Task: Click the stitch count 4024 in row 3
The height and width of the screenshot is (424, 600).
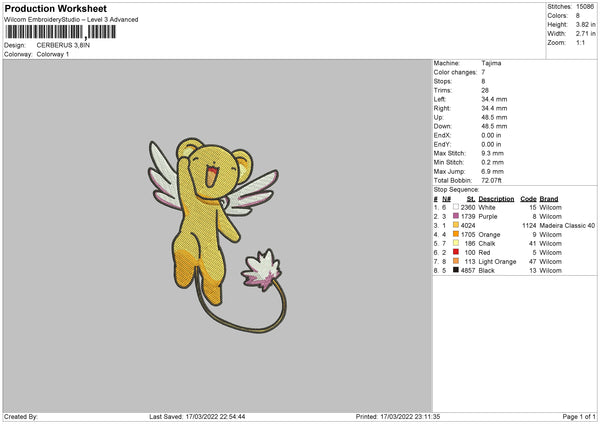Action: [x=468, y=225]
